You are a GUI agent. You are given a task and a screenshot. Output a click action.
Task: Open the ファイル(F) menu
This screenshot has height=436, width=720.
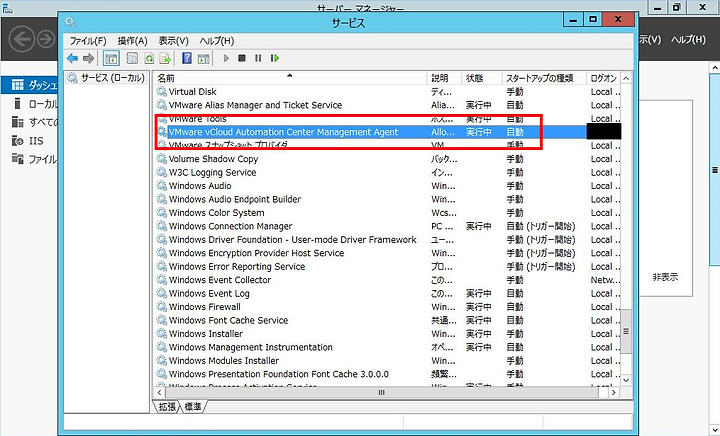coord(88,41)
